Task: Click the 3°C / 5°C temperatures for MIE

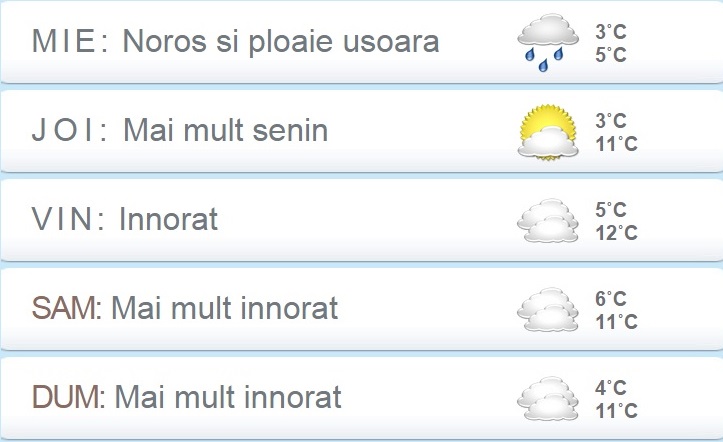Action: (610, 43)
